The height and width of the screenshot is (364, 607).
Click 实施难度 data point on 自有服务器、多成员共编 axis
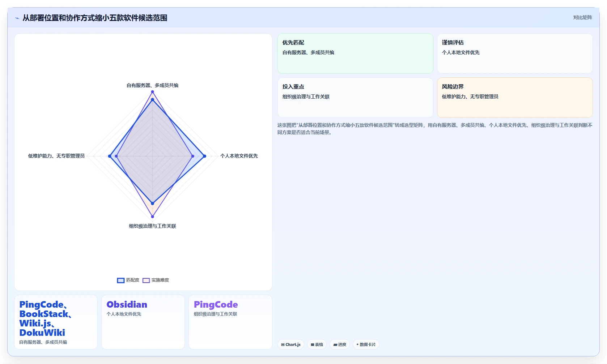click(152, 92)
